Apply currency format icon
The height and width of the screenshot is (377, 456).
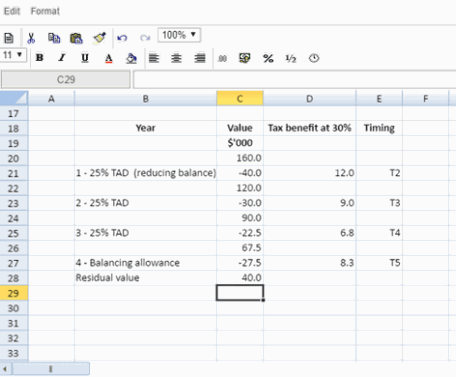(x=245, y=58)
